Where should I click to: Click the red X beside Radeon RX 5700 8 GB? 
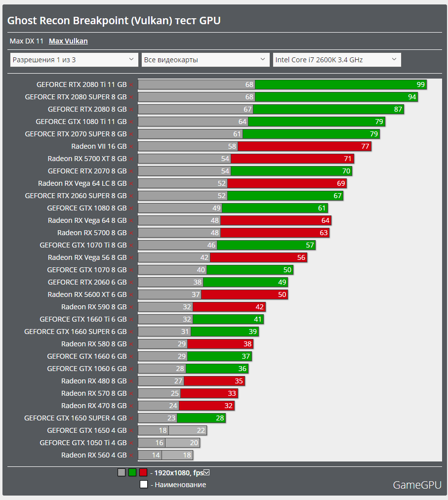pyautogui.click(x=131, y=233)
